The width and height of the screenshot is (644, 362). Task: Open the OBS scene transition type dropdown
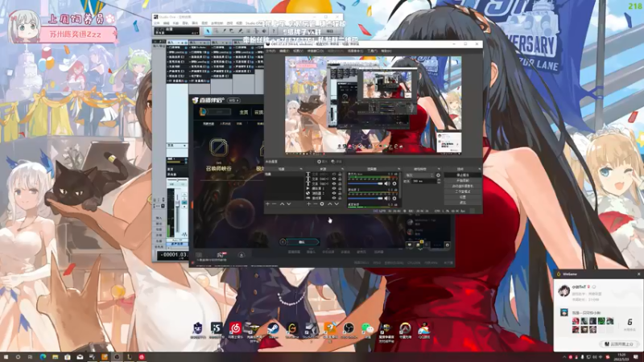pos(419,175)
